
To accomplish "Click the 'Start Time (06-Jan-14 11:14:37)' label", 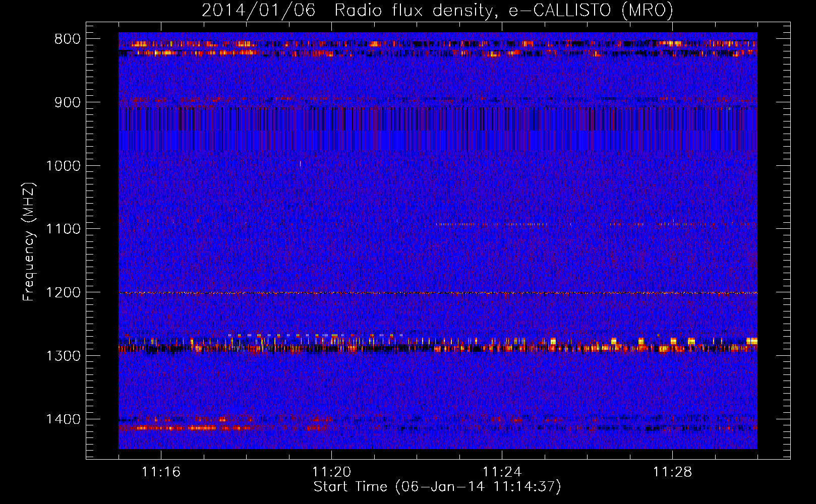I will click(437, 487).
